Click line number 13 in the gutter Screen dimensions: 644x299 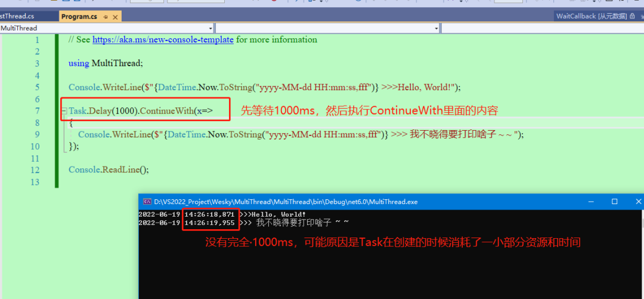pyautogui.click(x=35, y=182)
